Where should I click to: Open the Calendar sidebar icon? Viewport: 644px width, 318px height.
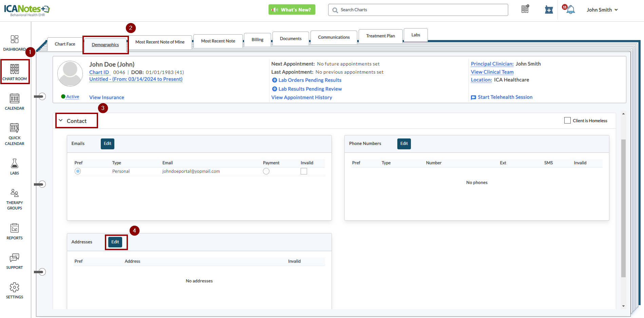(15, 99)
